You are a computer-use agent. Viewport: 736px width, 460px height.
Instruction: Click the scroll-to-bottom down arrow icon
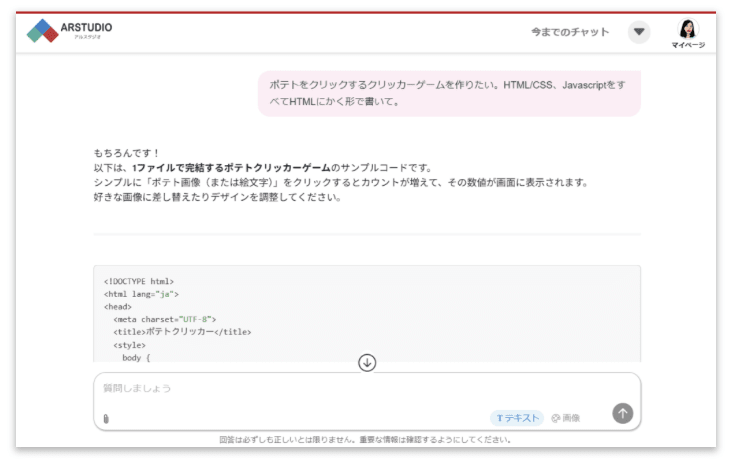(x=367, y=362)
